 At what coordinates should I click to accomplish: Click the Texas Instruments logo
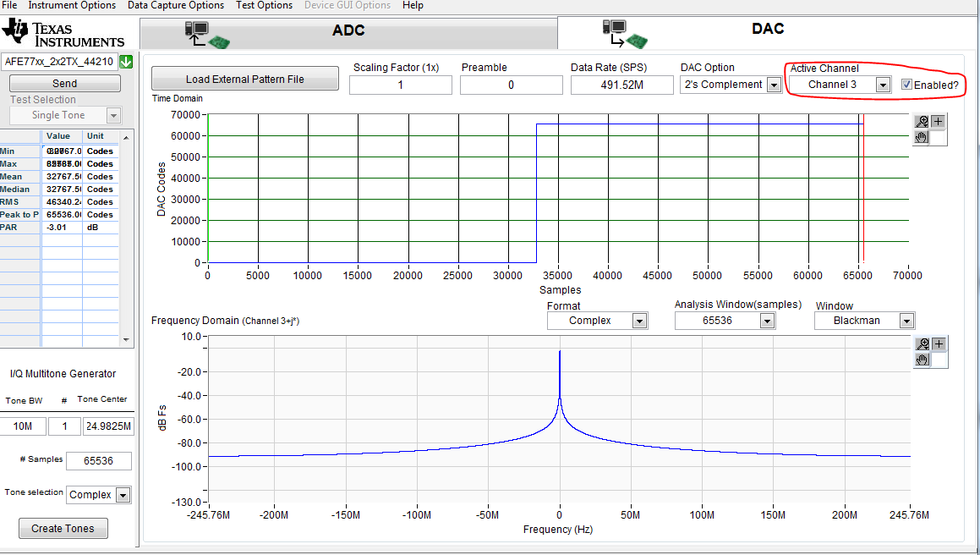pyautogui.click(x=63, y=34)
